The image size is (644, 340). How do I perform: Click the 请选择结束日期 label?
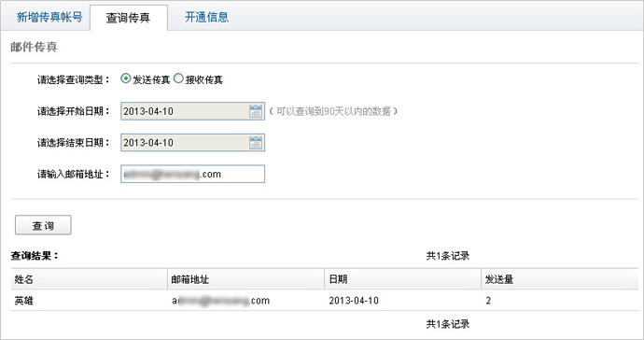pyautogui.click(x=74, y=143)
